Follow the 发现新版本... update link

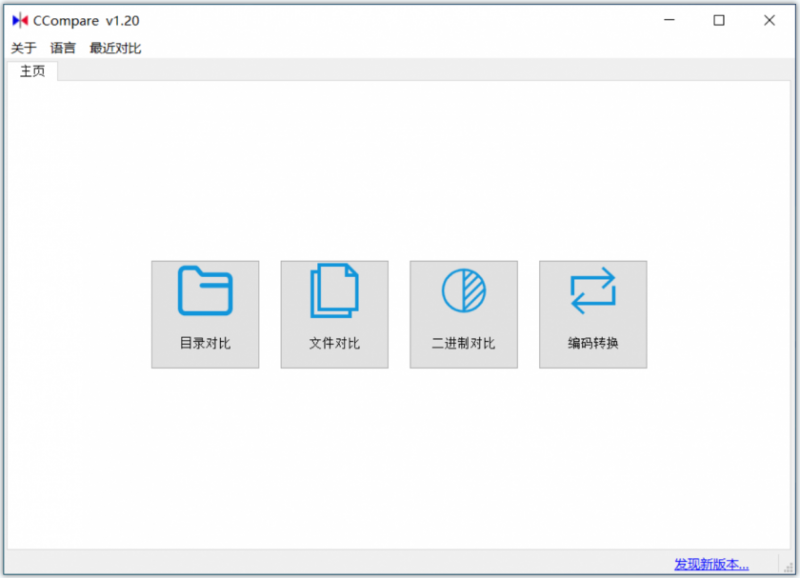click(x=711, y=564)
